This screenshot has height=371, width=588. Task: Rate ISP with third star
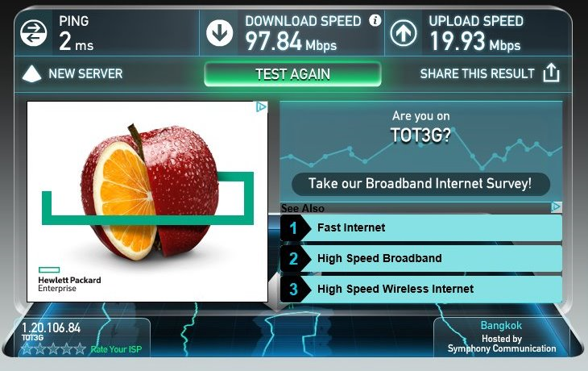53,349
